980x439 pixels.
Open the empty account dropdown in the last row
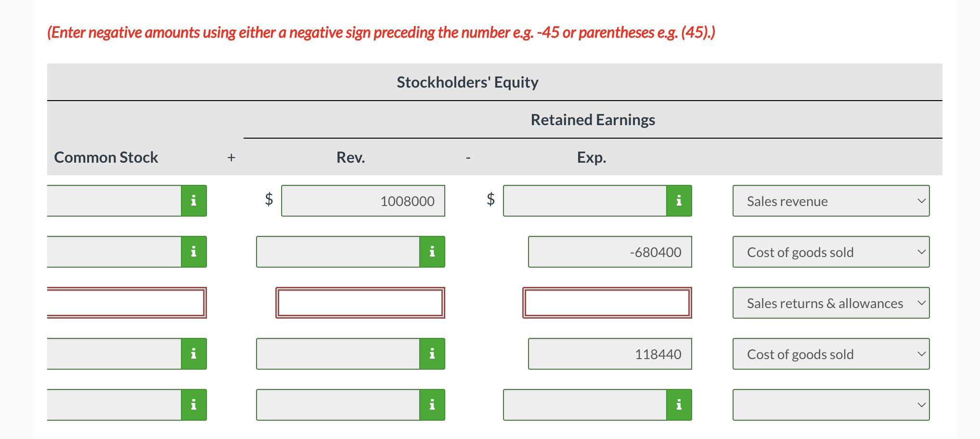(x=831, y=405)
